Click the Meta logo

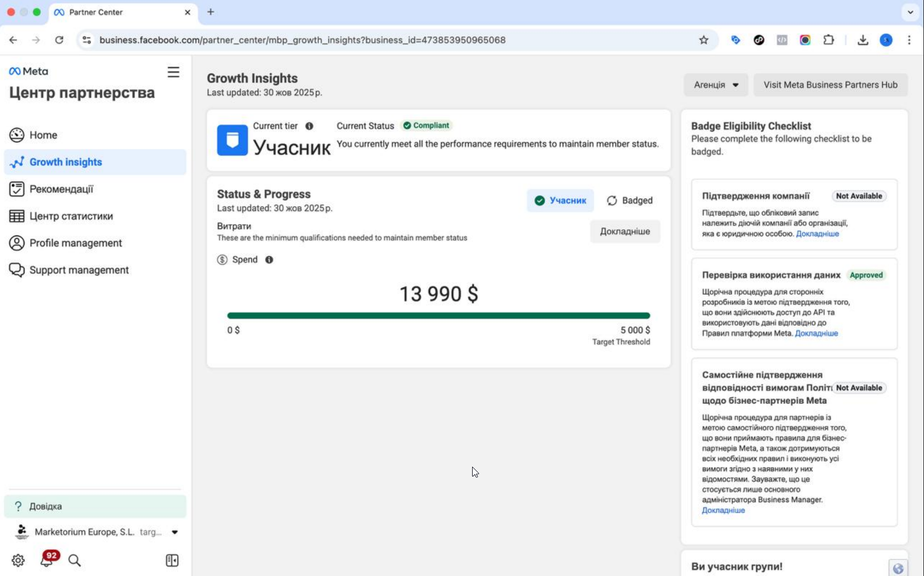coord(28,71)
